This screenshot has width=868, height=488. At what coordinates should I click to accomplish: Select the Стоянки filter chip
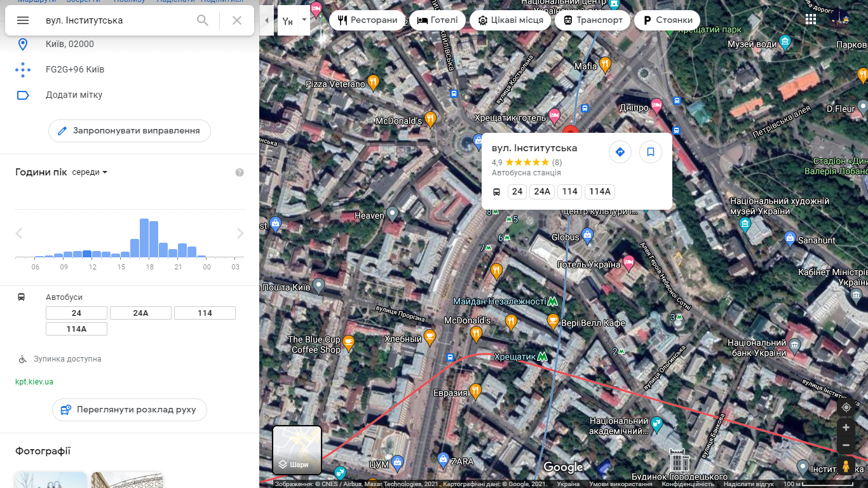(x=667, y=20)
